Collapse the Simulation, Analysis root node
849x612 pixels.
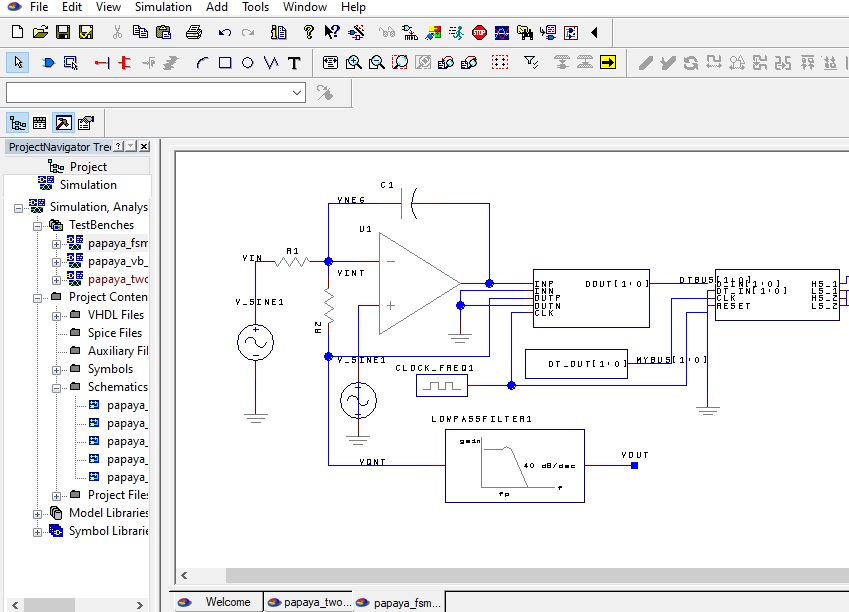(x=18, y=208)
